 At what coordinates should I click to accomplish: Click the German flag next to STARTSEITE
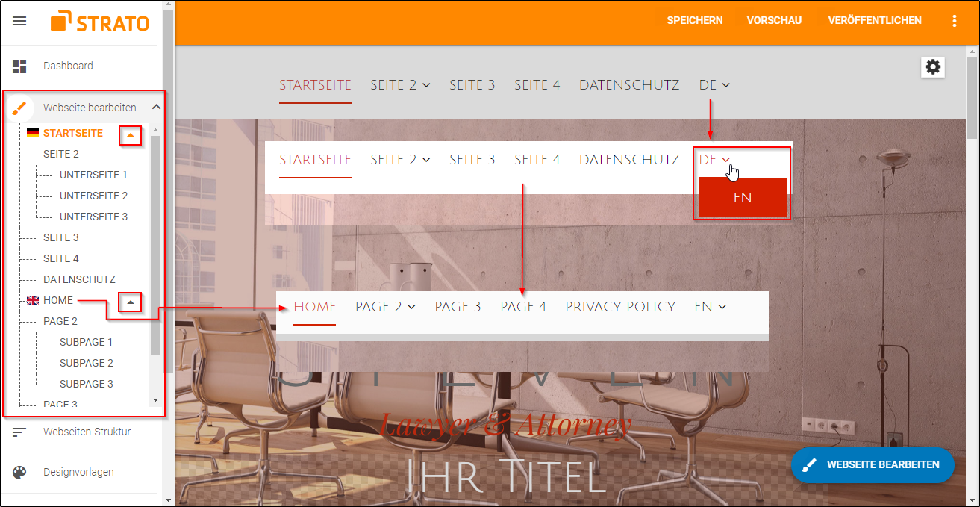pos(33,134)
